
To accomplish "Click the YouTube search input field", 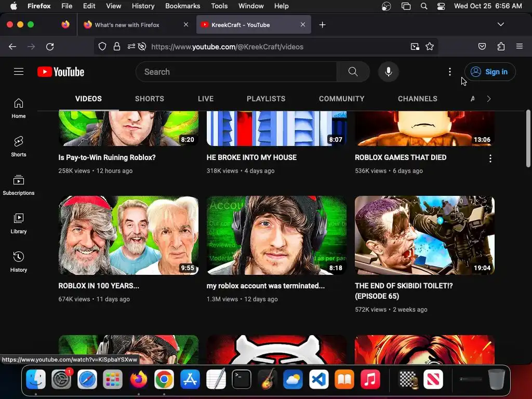I will (236, 72).
